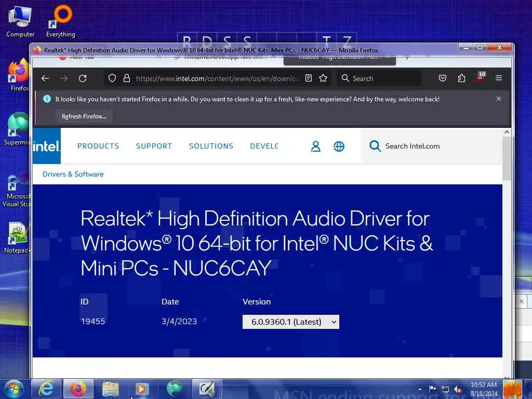The width and height of the screenshot is (532, 399).
Task: Open the tracking protection shield icon
Action: (112, 78)
